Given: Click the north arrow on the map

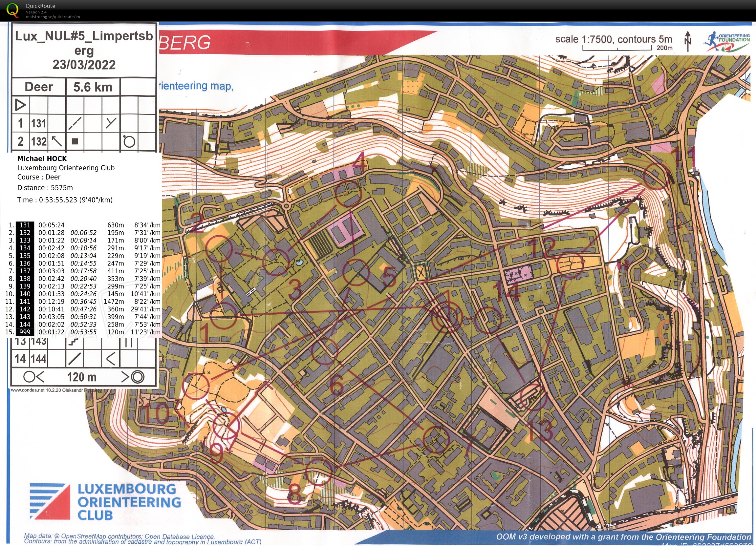Looking at the screenshot, I should pyautogui.click(x=687, y=42).
